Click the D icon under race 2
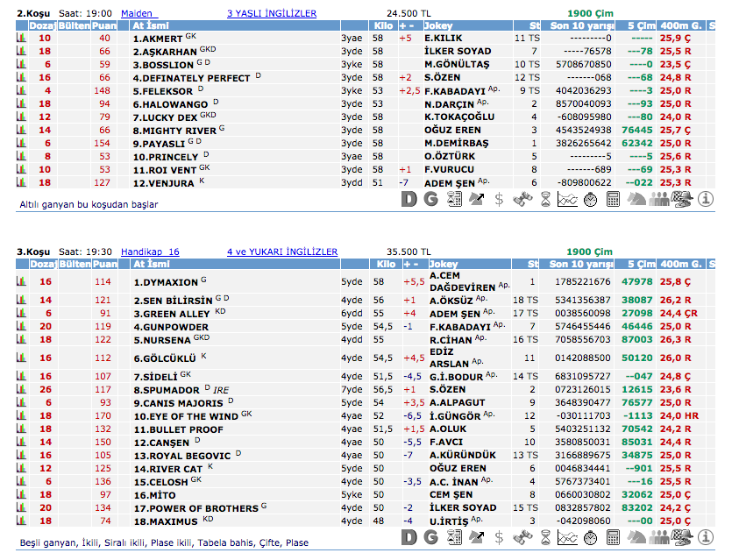The width and height of the screenshot is (739, 560). 409,199
